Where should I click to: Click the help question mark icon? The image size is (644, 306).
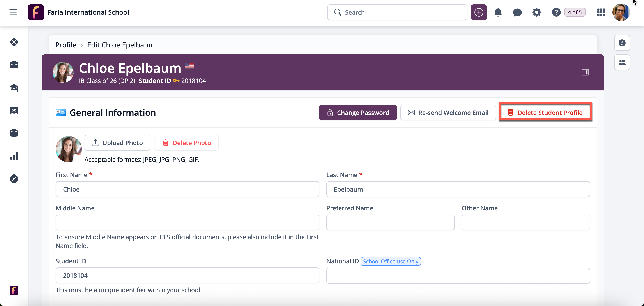(x=556, y=12)
